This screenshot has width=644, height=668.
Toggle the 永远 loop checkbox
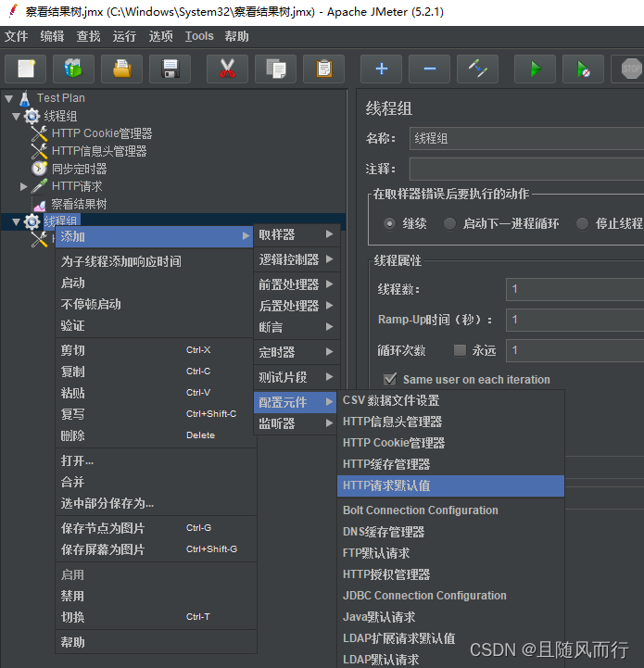click(x=460, y=350)
